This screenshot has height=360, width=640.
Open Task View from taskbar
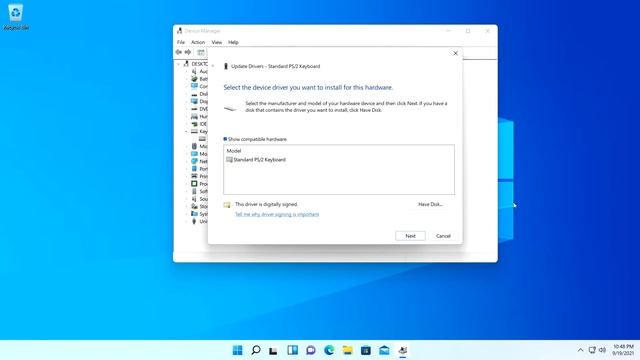(273, 350)
